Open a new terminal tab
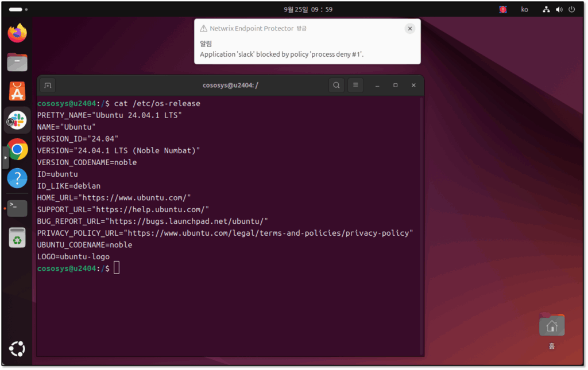This screenshot has width=588, height=370. pyautogui.click(x=48, y=85)
